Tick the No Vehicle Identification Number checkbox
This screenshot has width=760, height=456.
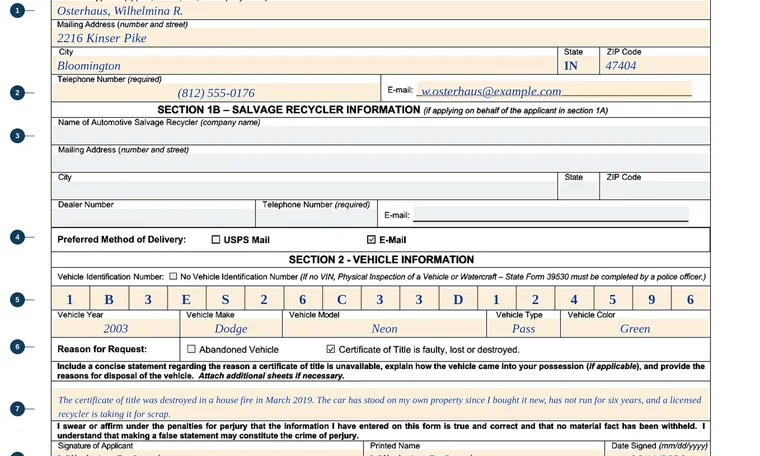(173, 276)
